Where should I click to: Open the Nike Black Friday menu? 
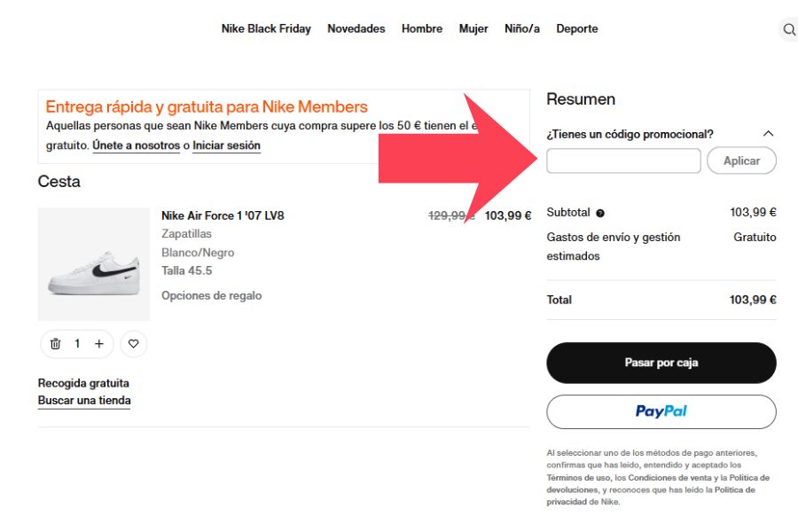coord(266,28)
